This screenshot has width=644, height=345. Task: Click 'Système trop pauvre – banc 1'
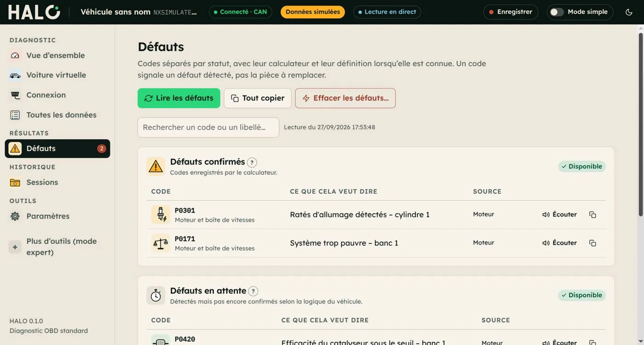[x=344, y=243]
